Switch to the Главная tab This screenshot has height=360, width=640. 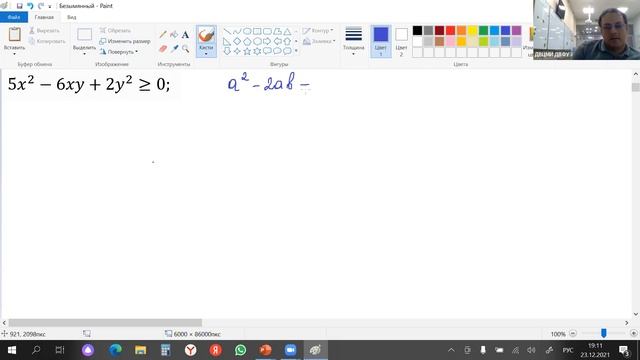44,17
